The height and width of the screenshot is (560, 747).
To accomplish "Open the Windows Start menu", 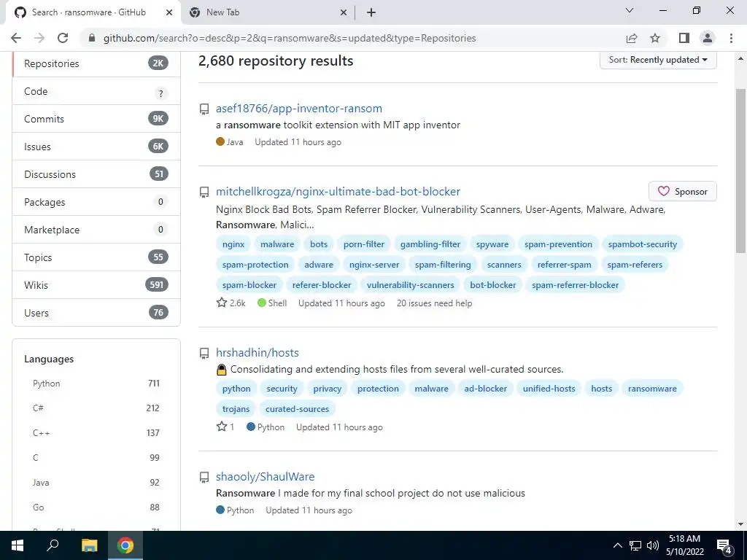I will (x=18, y=545).
